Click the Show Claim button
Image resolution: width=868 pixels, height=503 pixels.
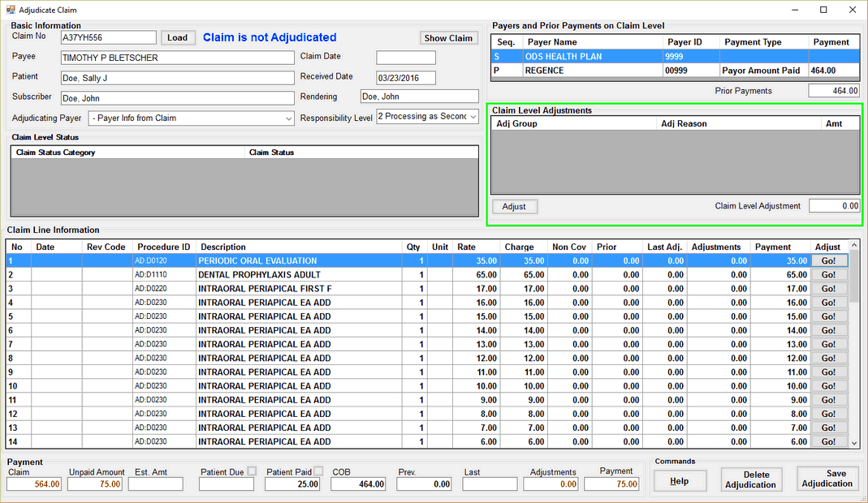pyautogui.click(x=448, y=38)
